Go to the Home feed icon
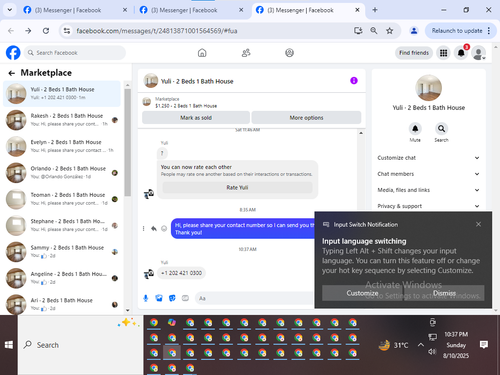The height and width of the screenshot is (375, 500). [x=202, y=53]
